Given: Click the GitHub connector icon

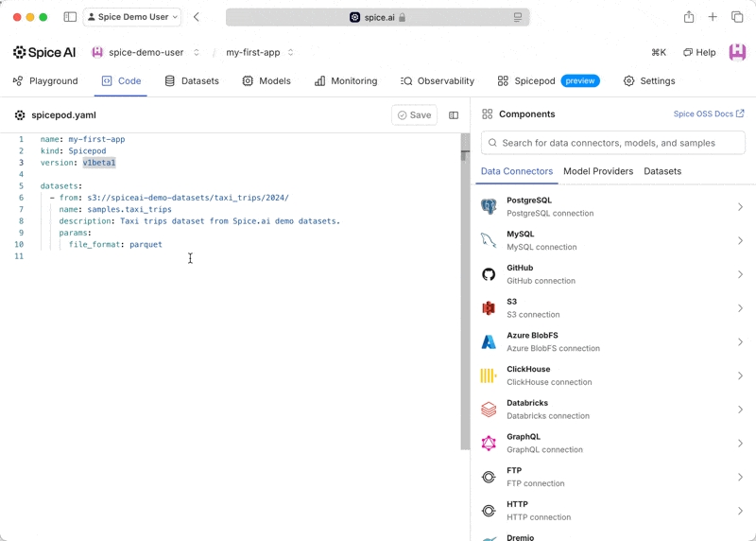Looking at the screenshot, I should tap(489, 274).
